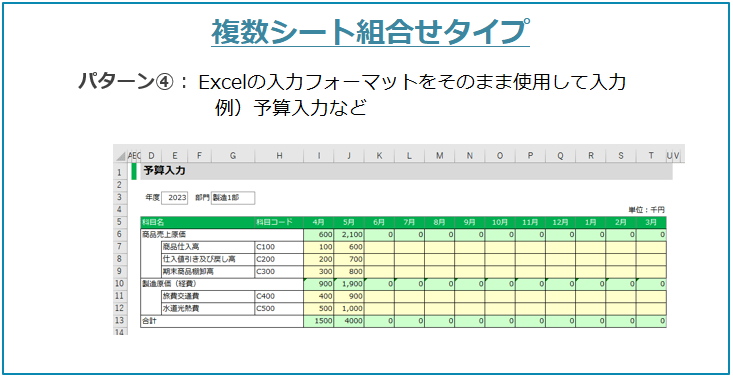This screenshot has width=733, height=378.
Task: Select the 5月 cell showing 800
Action: 349,271
